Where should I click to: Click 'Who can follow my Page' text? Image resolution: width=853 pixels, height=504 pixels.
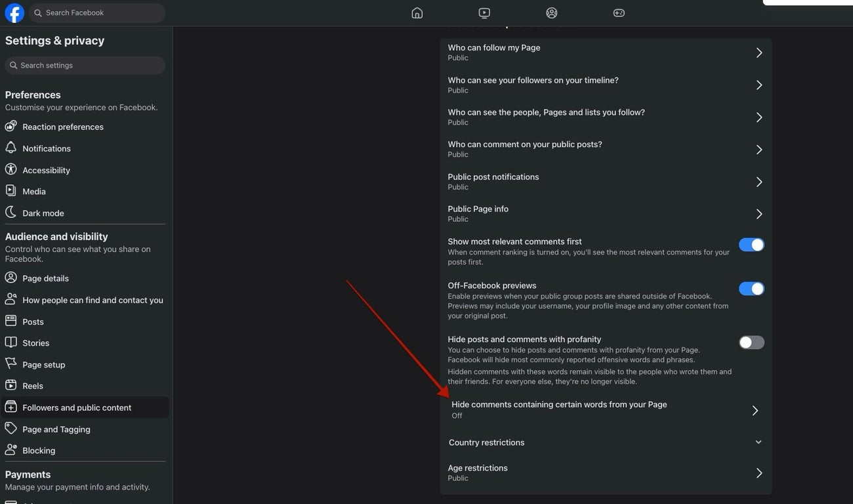(494, 48)
